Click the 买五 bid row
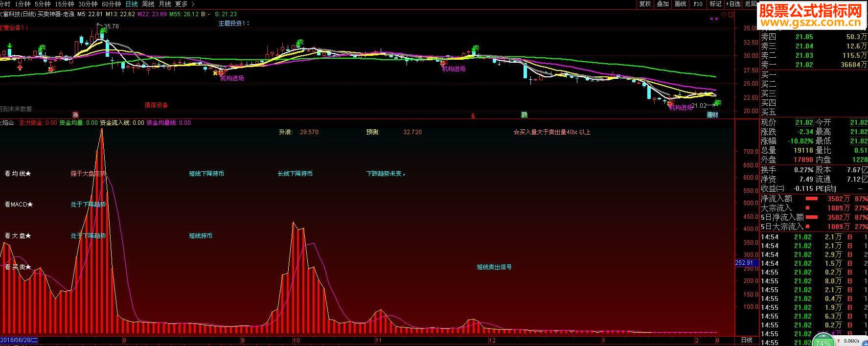Viewport: 868px width, 346px height. pyautogui.click(x=814, y=112)
